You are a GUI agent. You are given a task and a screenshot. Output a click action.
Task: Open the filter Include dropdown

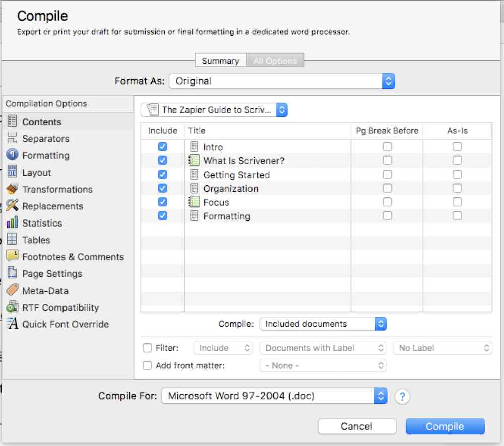coord(223,348)
